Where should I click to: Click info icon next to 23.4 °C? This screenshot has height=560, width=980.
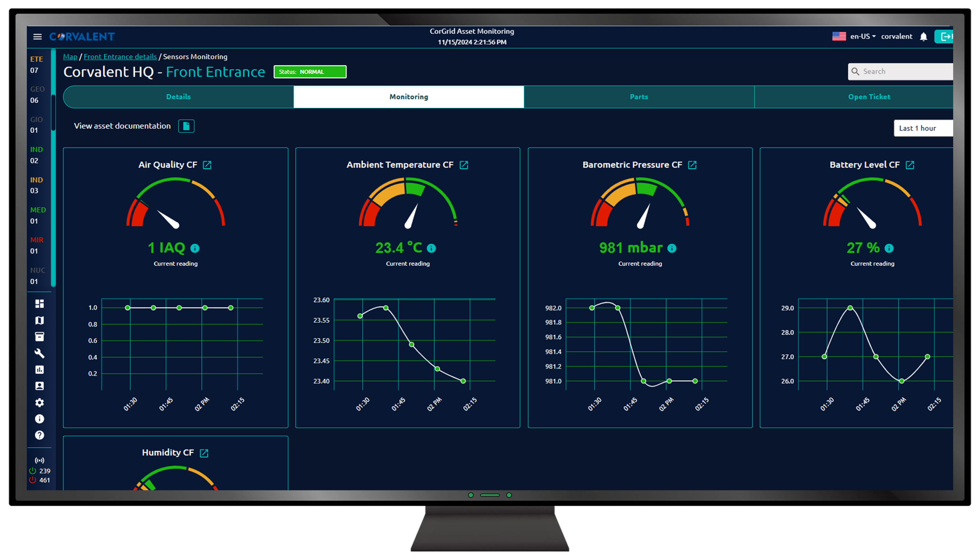click(x=431, y=248)
